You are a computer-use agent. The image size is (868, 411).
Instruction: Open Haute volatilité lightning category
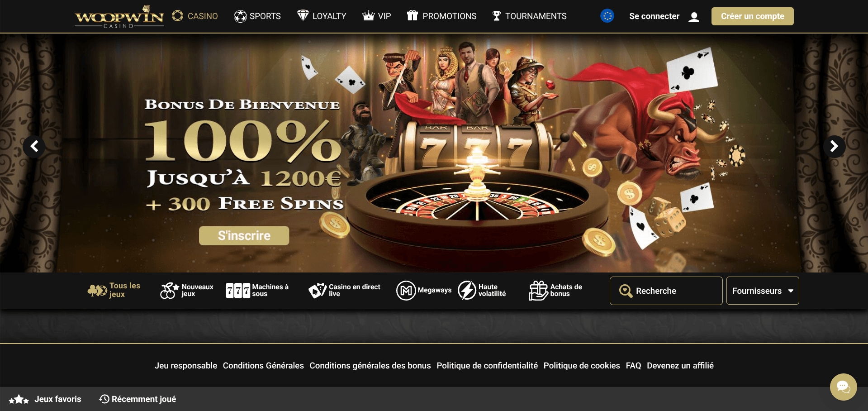coord(467,291)
